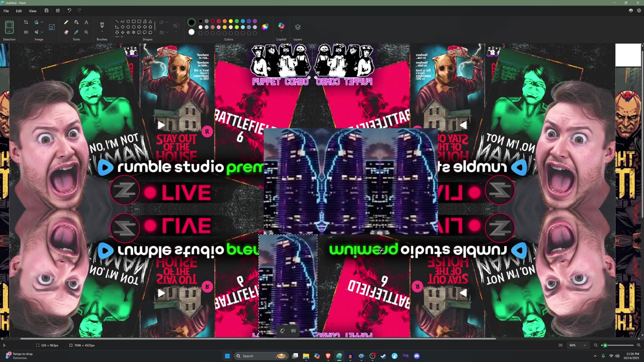This screenshot has height=362, width=644.
Task: Open the Edit menu
Action: coord(19,11)
